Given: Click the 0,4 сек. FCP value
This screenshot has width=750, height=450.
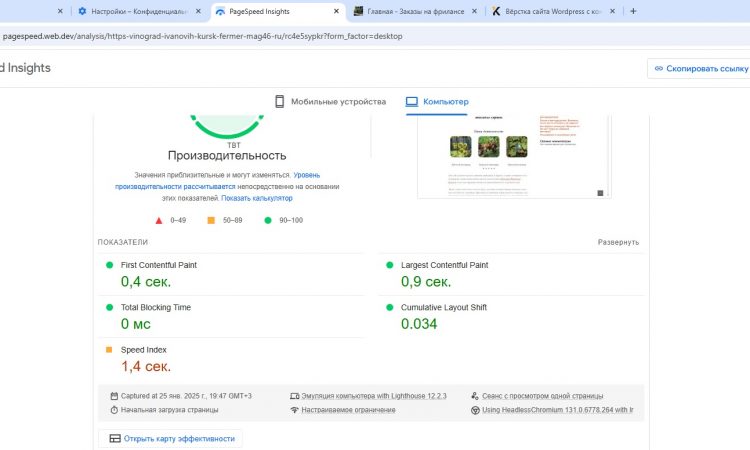Looking at the screenshot, I should click(146, 282).
